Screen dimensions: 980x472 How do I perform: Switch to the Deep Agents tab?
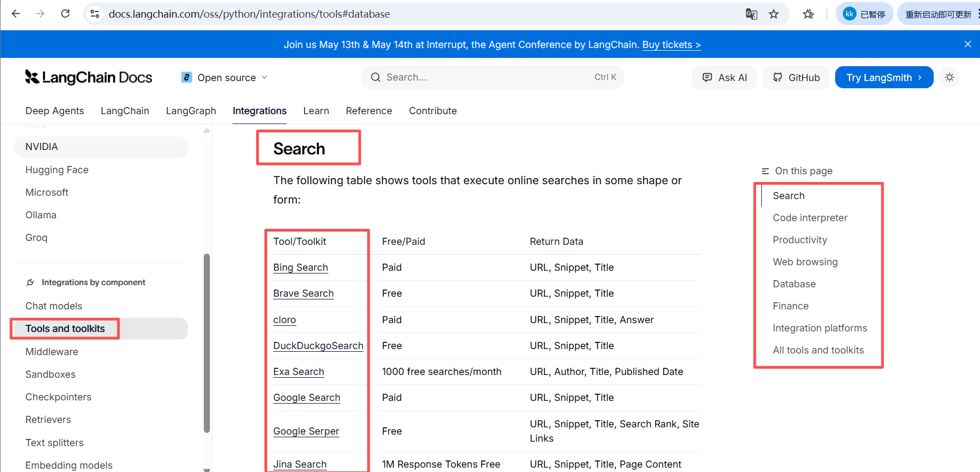click(x=55, y=111)
